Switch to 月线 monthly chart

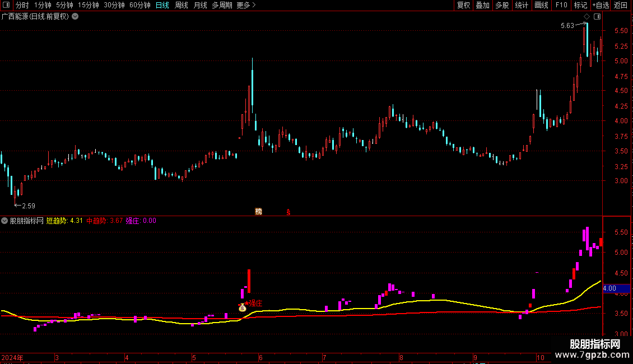(200, 5)
